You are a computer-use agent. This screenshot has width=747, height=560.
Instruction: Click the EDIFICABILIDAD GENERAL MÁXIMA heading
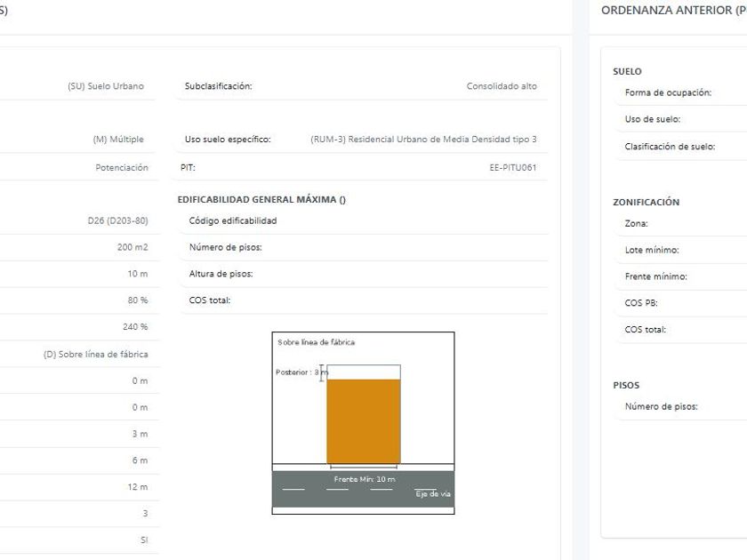(261, 200)
